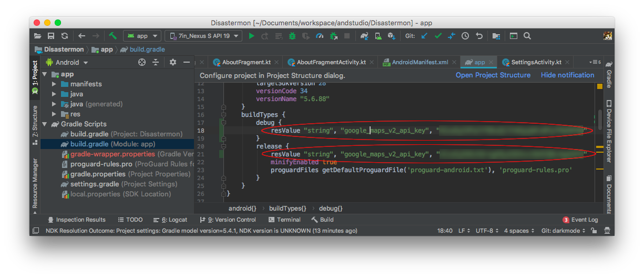The width and height of the screenshot is (644, 278).
Task: Click the Sync/refresh icon in toolbar
Action: 64,36
